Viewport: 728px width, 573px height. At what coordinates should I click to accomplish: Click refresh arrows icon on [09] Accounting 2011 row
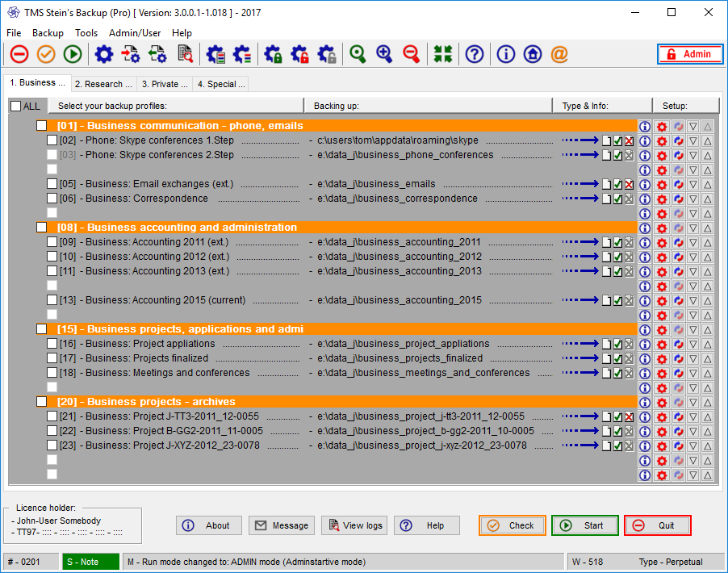coord(678,243)
